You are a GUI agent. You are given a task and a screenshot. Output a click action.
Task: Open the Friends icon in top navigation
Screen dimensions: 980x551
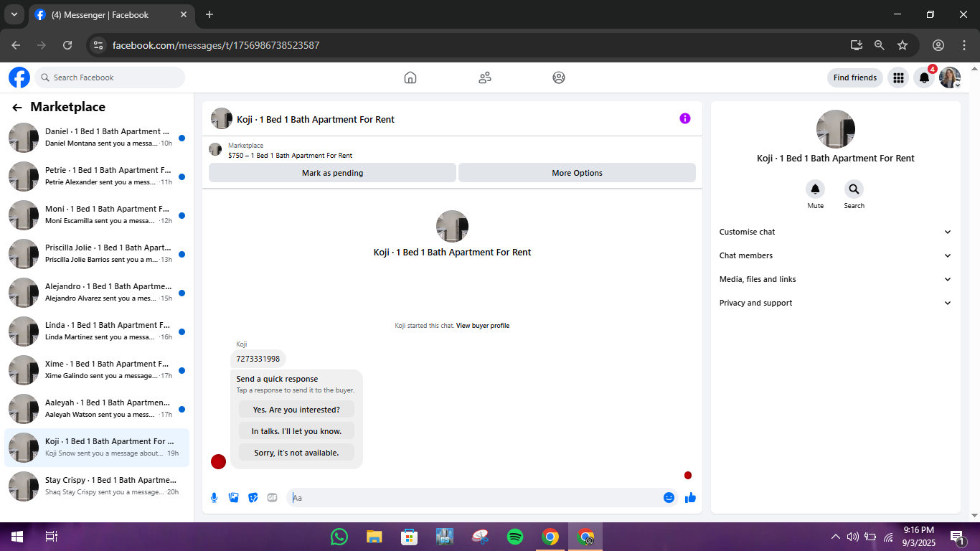485,77
